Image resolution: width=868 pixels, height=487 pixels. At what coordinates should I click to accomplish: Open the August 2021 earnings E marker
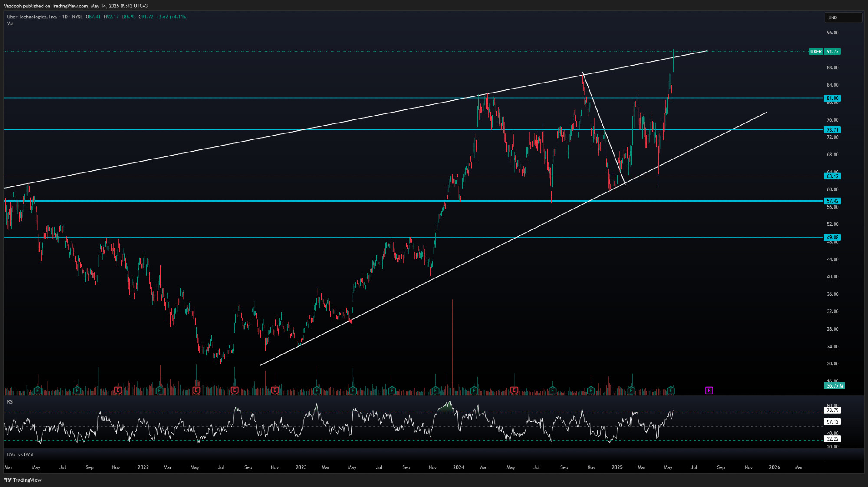click(77, 391)
